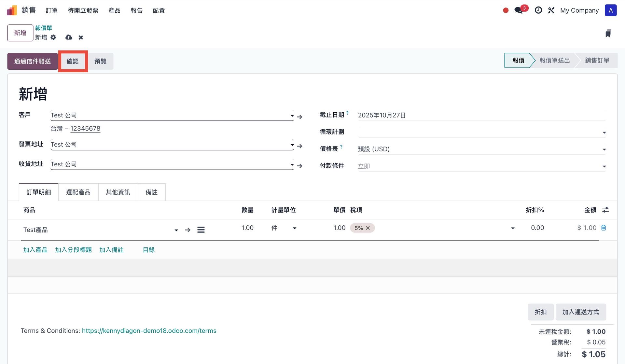
Task: Click the wrench debug tools icon
Action: 551,10
